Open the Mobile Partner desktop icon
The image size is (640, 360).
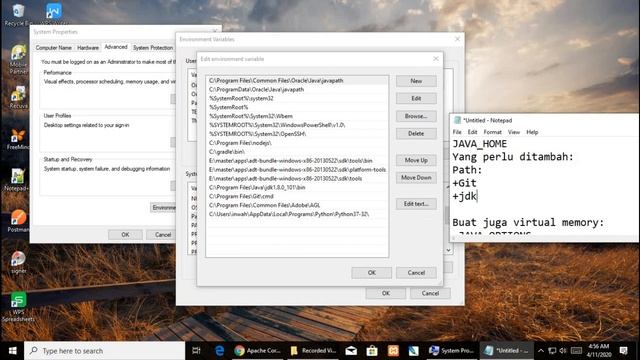(18, 60)
